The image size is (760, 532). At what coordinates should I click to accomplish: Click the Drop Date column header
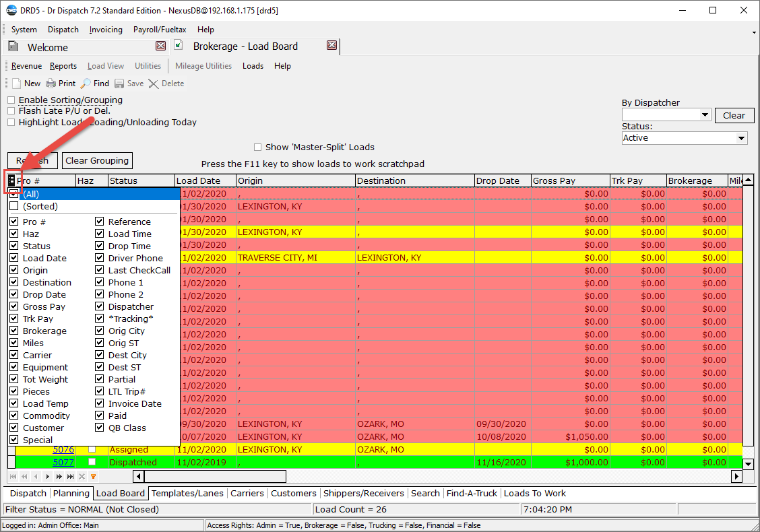click(503, 180)
